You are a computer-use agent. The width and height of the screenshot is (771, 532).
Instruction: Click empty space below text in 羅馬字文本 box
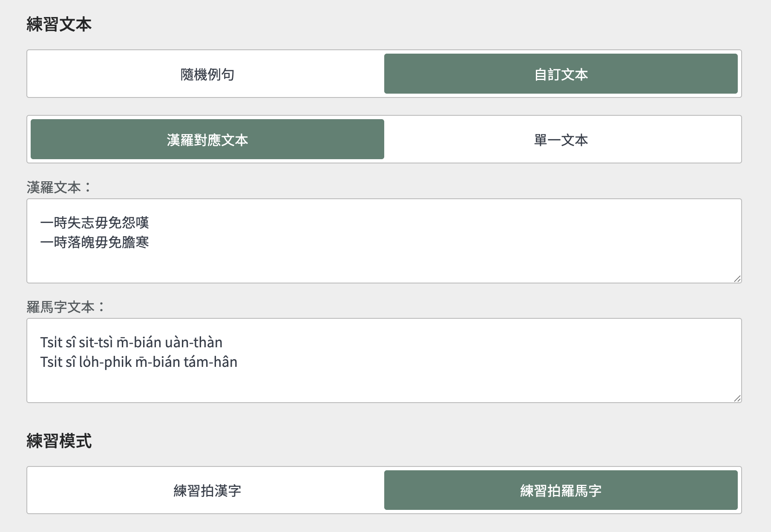pos(383,385)
